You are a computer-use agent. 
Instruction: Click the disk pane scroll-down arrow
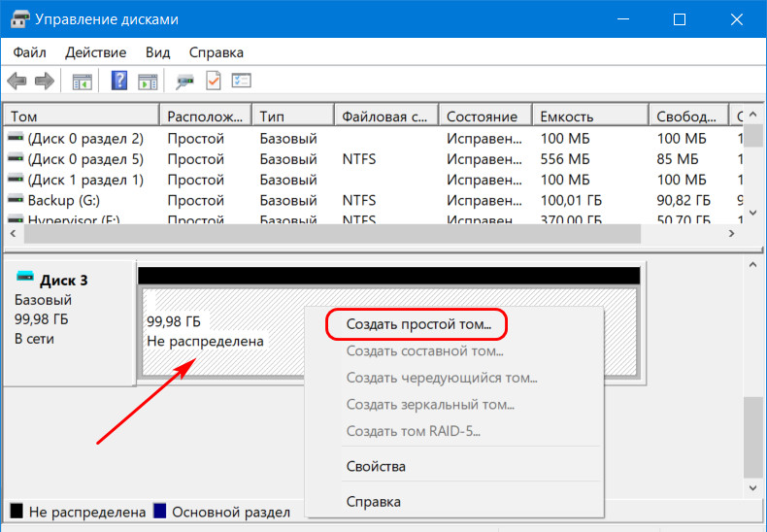(x=752, y=488)
